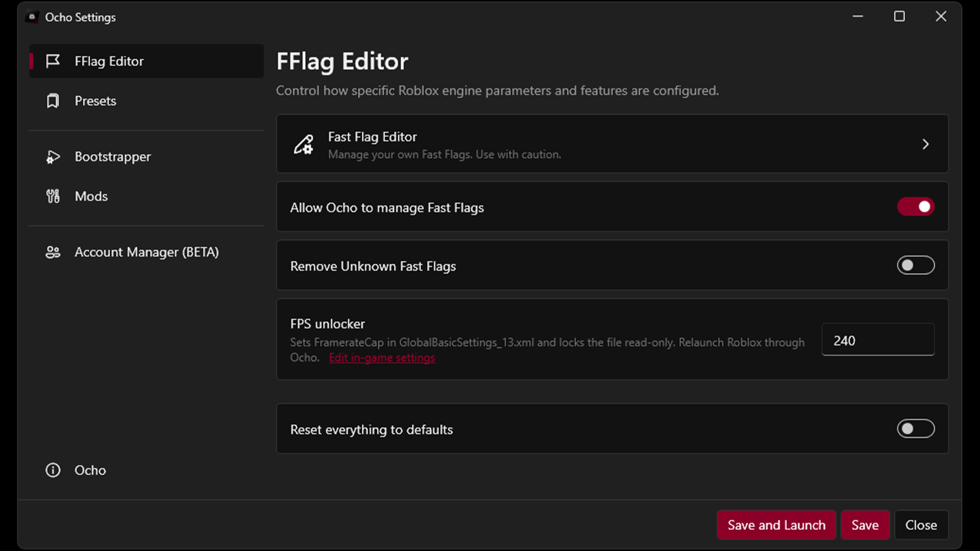
Task: Click the Account Manager people icon
Action: [53, 252]
